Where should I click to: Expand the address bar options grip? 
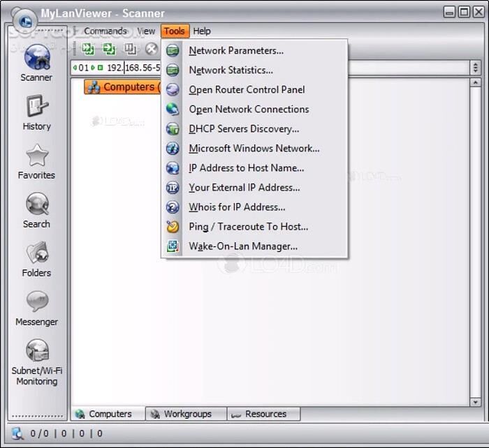coord(475,67)
